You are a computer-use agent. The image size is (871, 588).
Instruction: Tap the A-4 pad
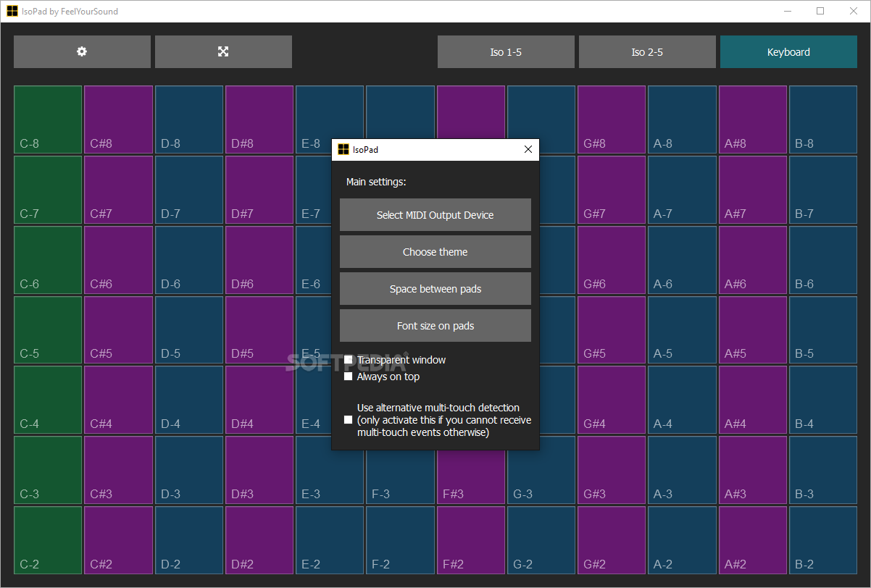(682, 400)
